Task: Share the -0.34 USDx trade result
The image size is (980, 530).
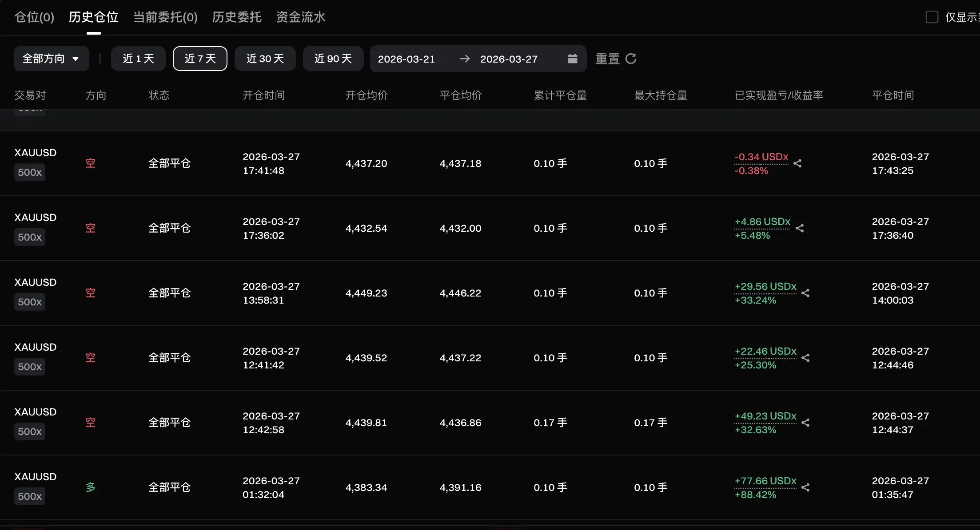Action: click(797, 163)
